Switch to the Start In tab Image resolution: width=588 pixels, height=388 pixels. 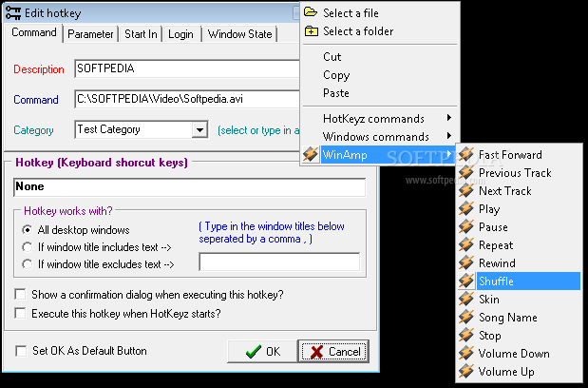[141, 34]
